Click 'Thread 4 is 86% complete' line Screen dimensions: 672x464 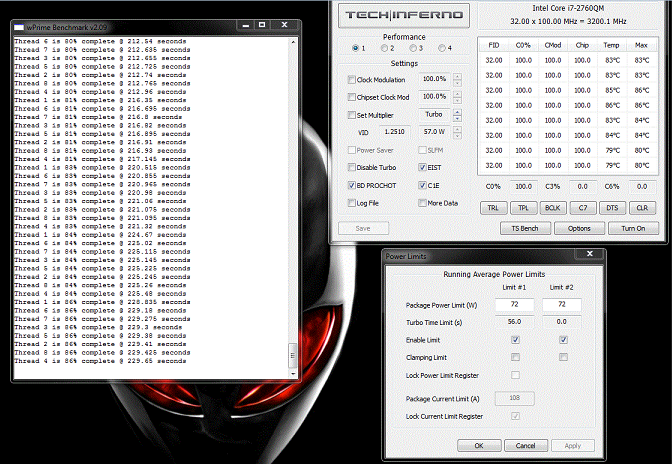100,361
